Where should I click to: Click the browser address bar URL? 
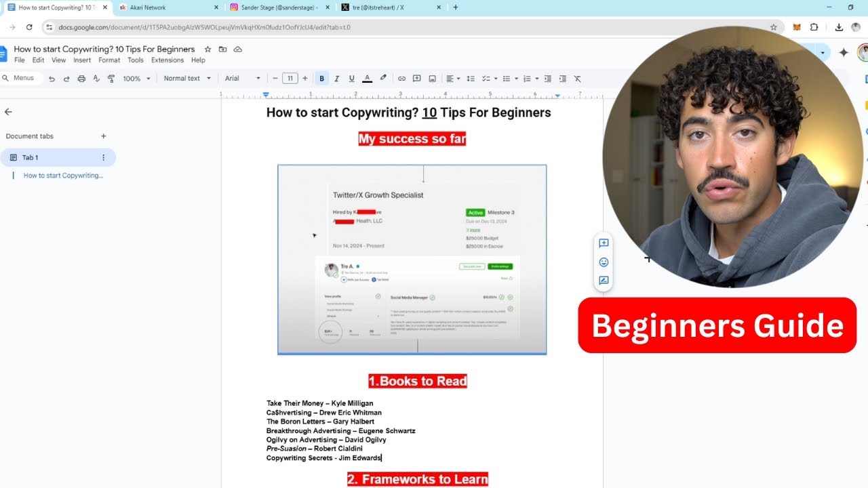coord(204,27)
